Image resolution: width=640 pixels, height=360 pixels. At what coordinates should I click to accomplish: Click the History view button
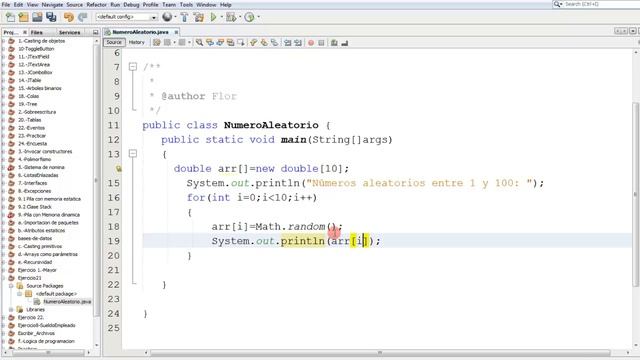point(137,42)
